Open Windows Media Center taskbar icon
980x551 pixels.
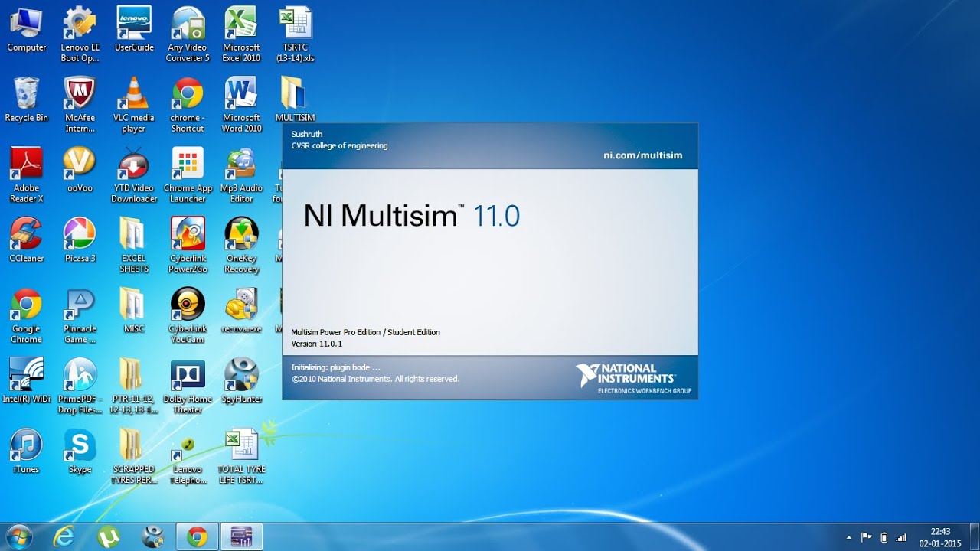153,537
